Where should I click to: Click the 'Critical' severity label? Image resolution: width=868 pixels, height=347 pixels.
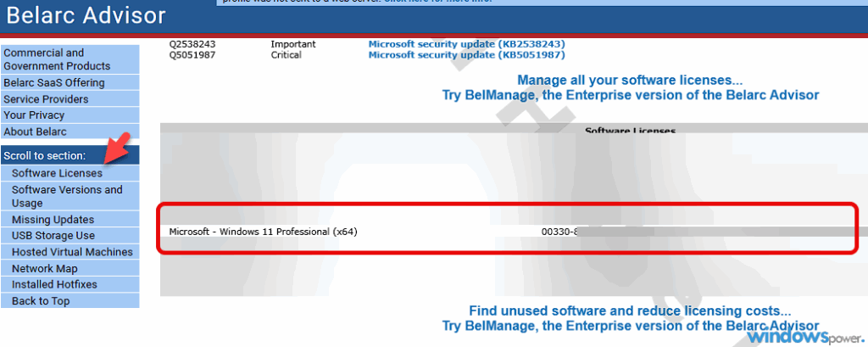pyautogui.click(x=286, y=55)
